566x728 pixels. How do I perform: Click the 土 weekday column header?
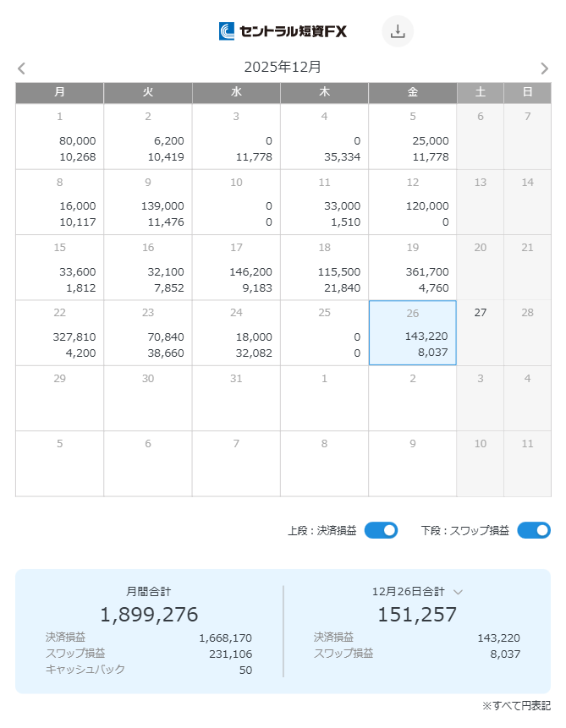480,92
